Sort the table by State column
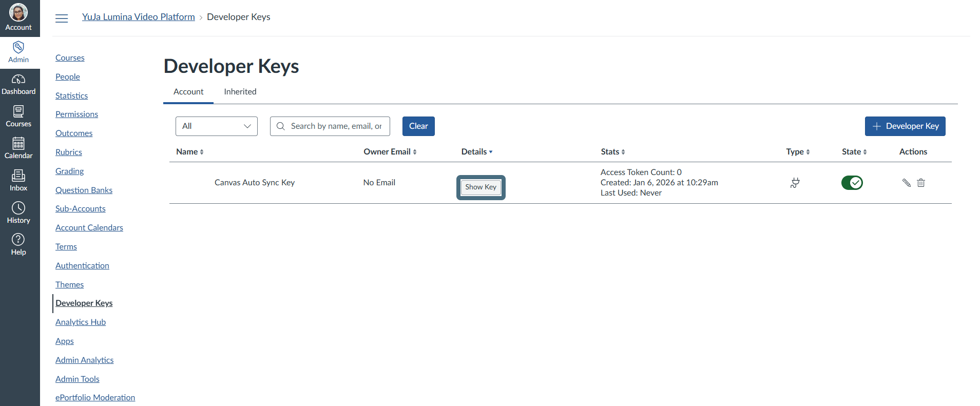This screenshot has height=406, width=980. coord(854,152)
